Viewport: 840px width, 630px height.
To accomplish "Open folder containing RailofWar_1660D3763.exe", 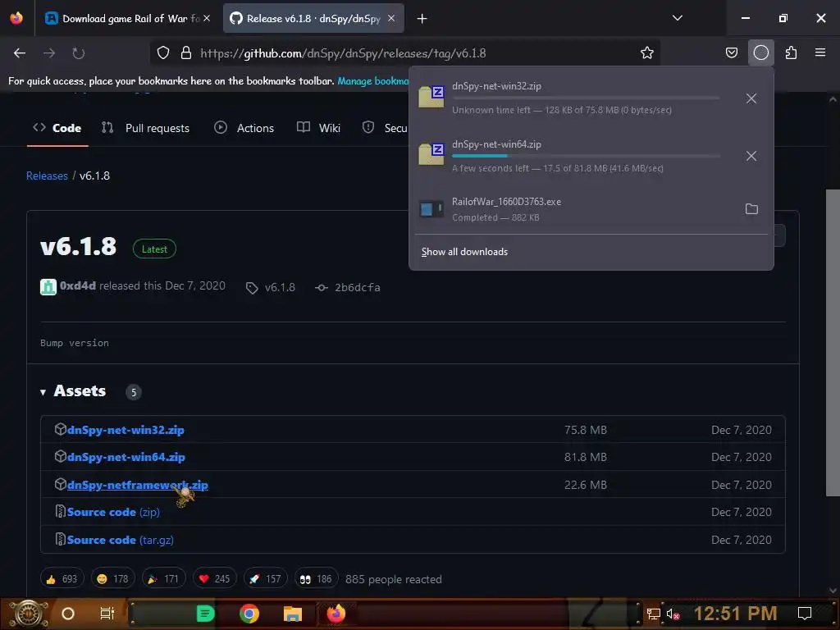I will pos(751,209).
